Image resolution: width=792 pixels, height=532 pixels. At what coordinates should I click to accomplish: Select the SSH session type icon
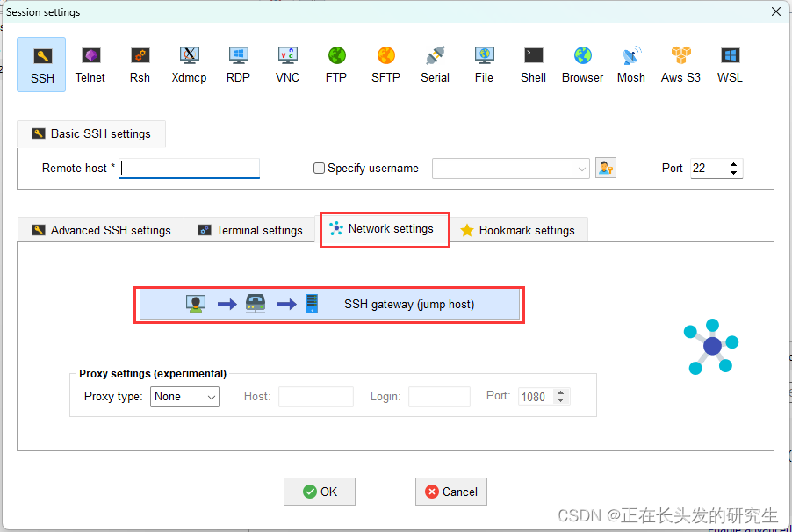coord(40,62)
